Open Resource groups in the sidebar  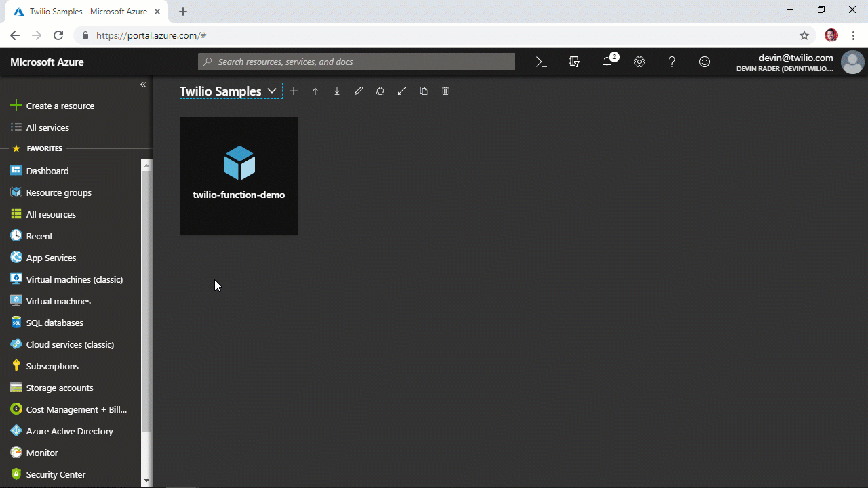[58, 192]
